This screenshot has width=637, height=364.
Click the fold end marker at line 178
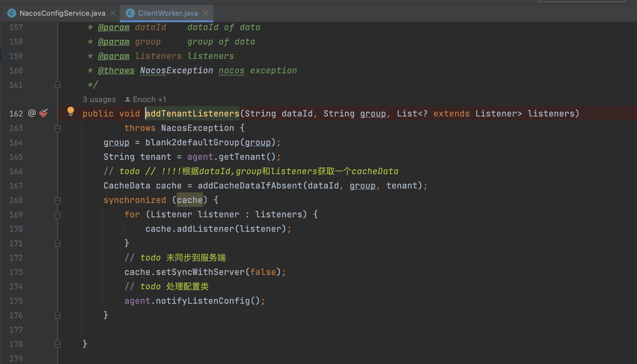point(58,344)
